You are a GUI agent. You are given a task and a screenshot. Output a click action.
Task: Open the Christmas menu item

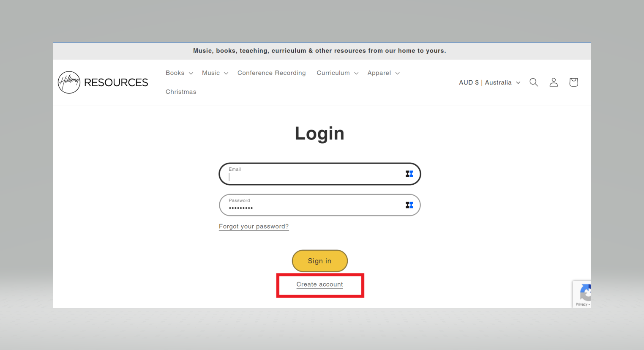[x=181, y=92]
